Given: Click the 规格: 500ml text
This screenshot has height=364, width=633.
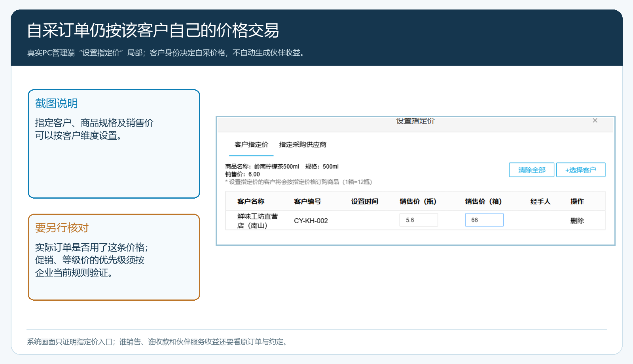Looking at the screenshot, I should [x=322, y=167].
